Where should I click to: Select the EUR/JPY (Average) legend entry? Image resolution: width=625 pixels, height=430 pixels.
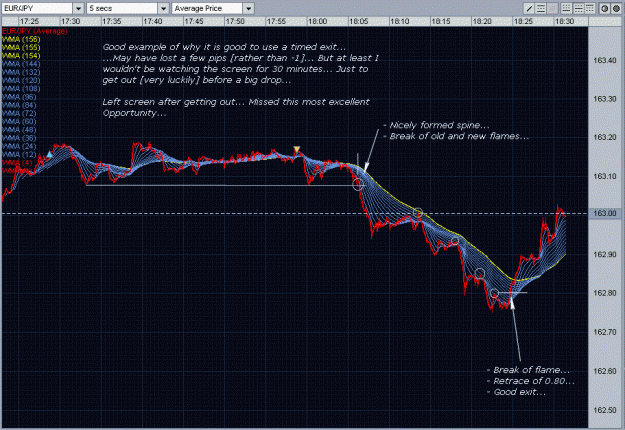35,31
